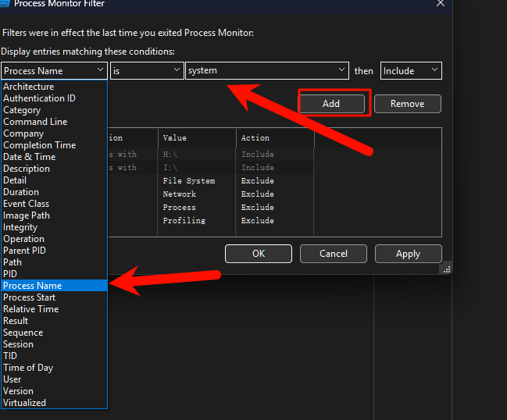Click the Action column header
Screen dimensions: 507x420
point(275,138)
